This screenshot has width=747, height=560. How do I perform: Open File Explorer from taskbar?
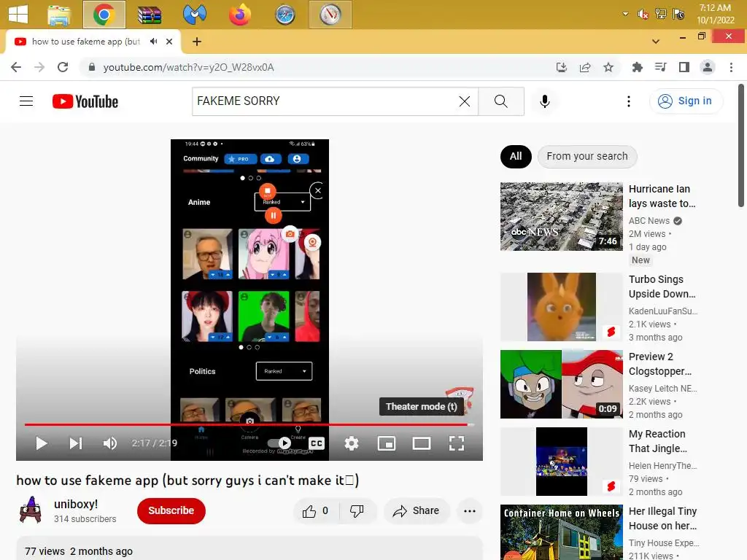coord(59,15)
